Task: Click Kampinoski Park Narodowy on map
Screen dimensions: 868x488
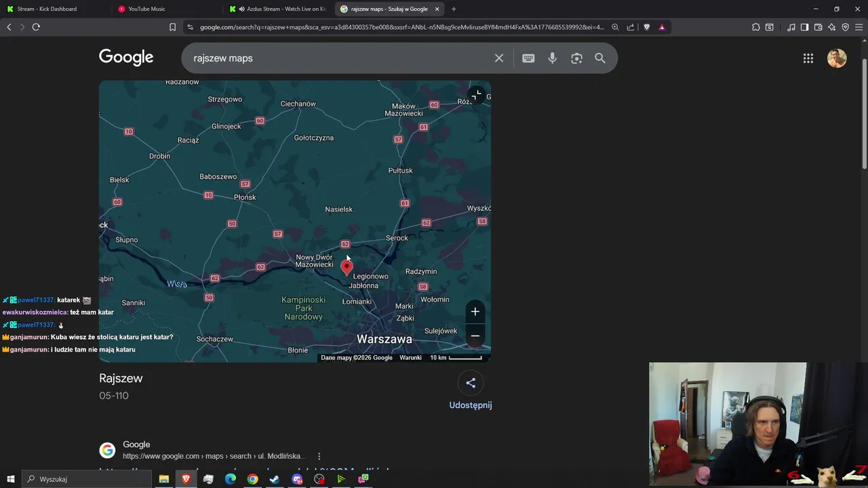Action: pyautogui.click(x=303, y=308)
